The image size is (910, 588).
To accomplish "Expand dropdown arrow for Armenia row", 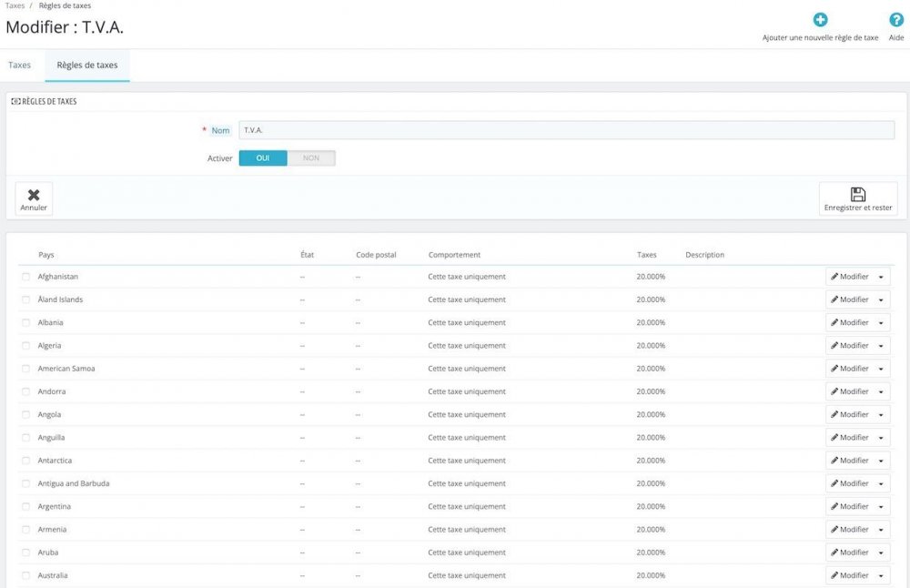I will [881, 530].
